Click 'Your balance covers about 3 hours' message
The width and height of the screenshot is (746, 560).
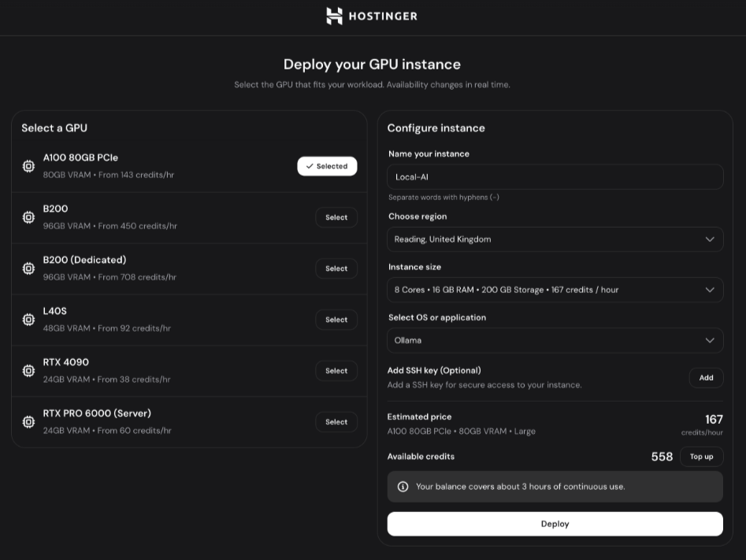click(521, 487)
